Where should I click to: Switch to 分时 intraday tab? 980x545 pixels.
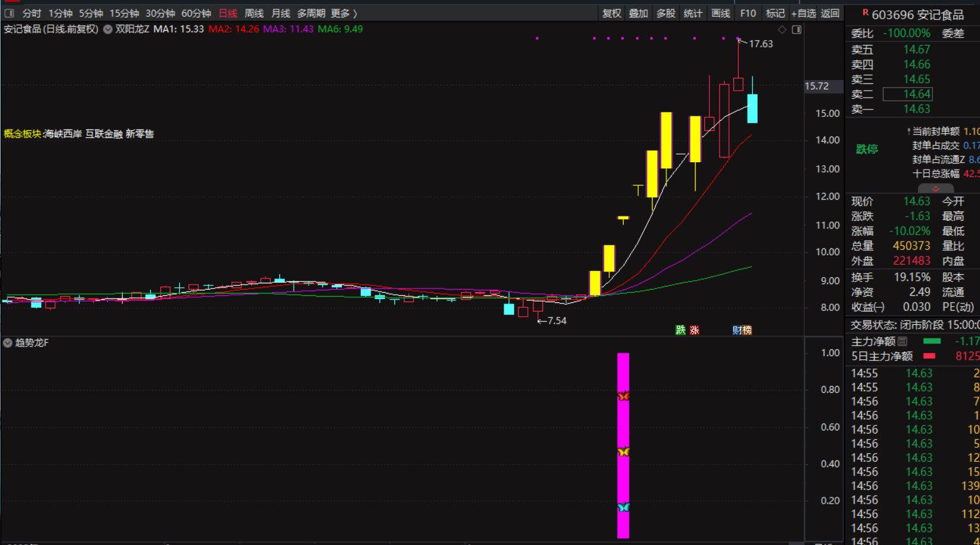(x=31, y=13)
